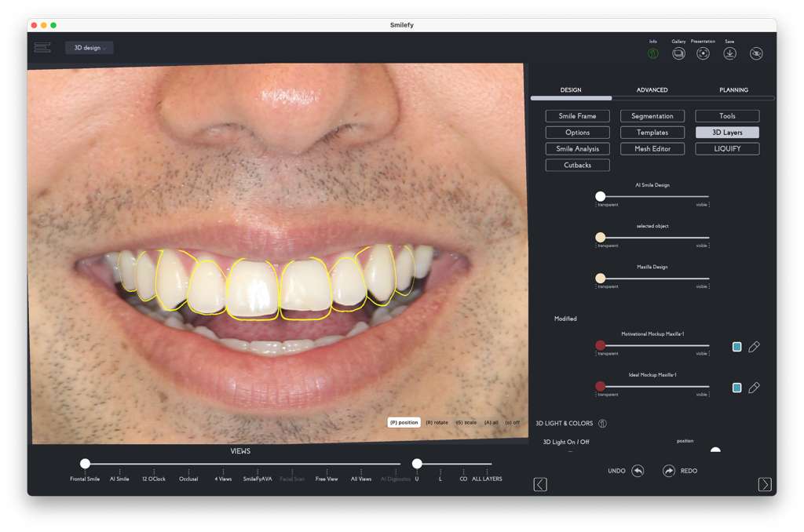Viewport: 804px width, 532px height.
Task: Click the Undo arrow icon
Action: coord(638,471)
